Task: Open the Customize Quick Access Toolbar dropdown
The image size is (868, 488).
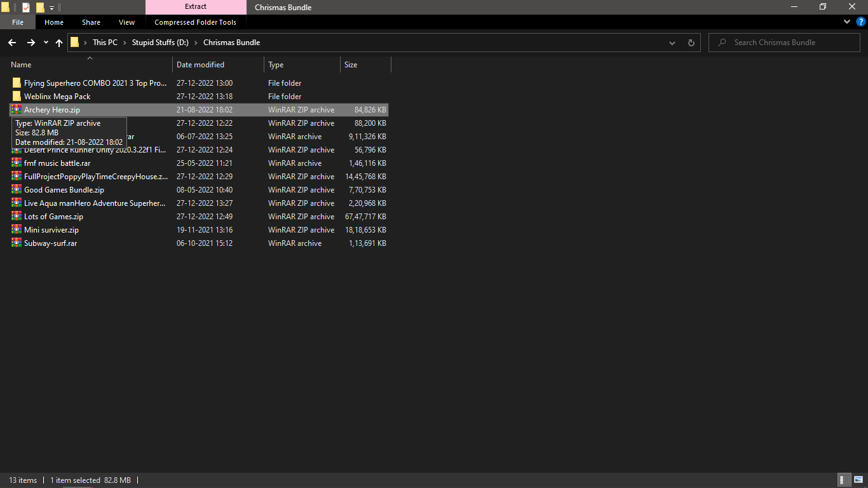Action: [x=51, y=8]
